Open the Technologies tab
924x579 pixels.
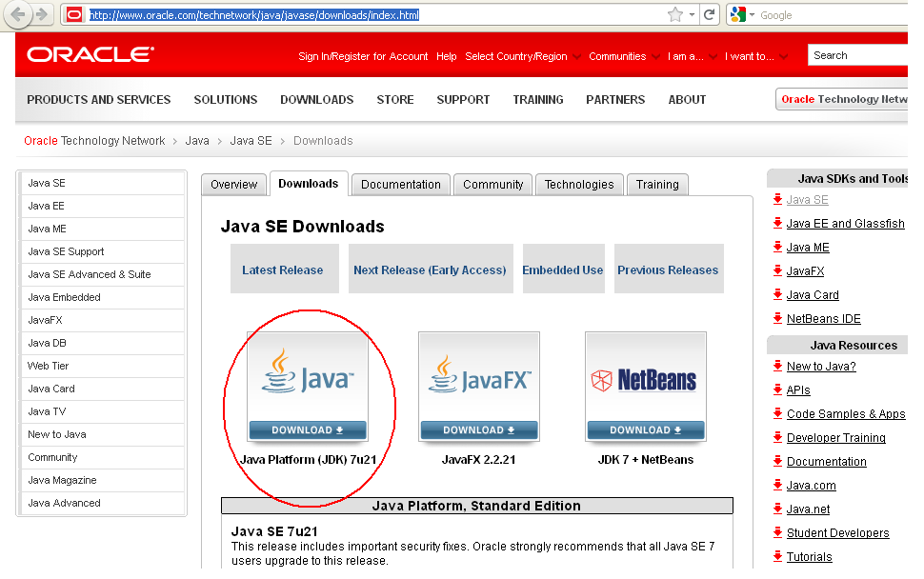[579, 185]
